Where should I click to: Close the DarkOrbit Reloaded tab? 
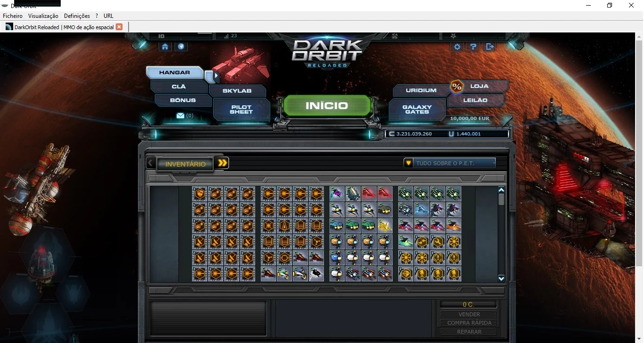tap(119, 27)
